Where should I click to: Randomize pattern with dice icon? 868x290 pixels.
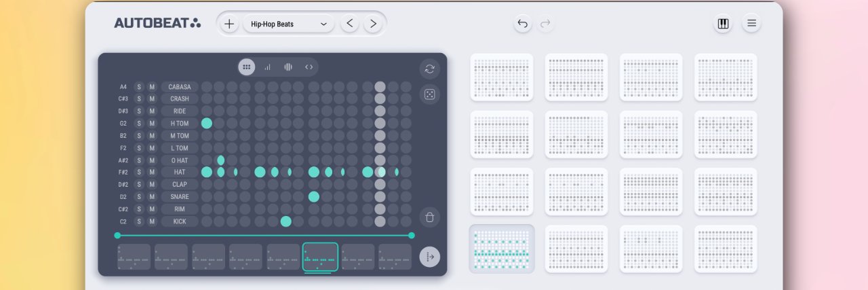pos(429,94)
